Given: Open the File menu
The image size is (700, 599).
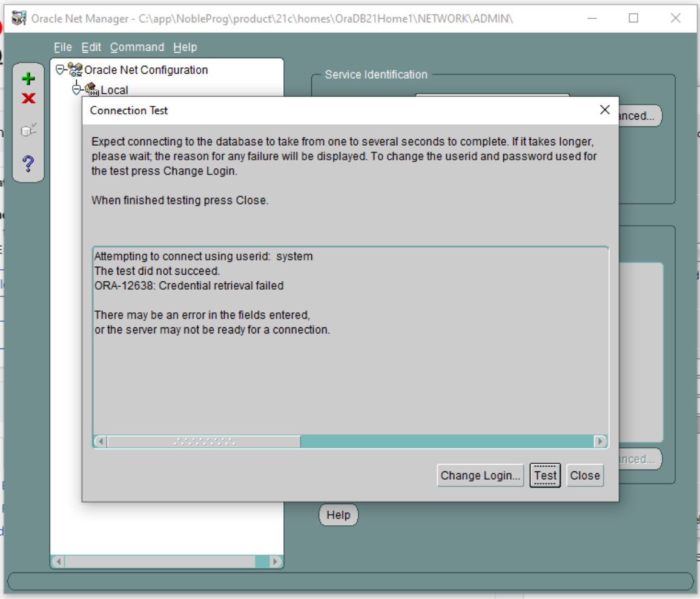Looking at the screenshot, I should coord(63,47).
